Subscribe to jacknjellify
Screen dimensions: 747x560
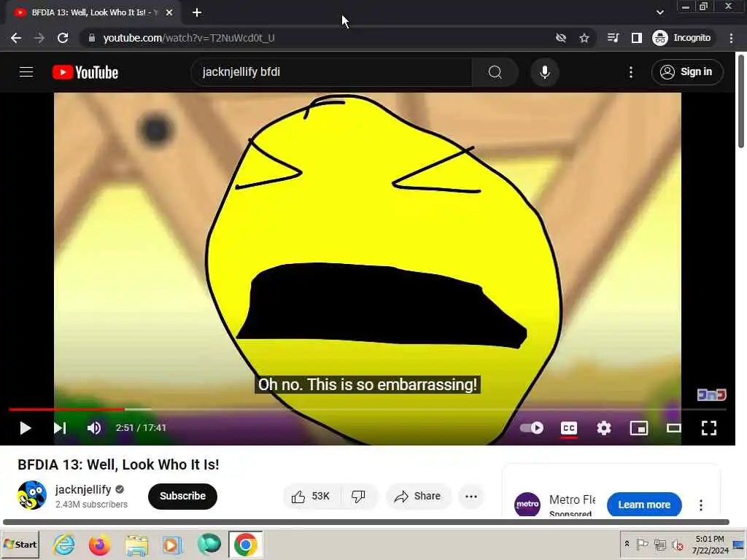point(182,496)
